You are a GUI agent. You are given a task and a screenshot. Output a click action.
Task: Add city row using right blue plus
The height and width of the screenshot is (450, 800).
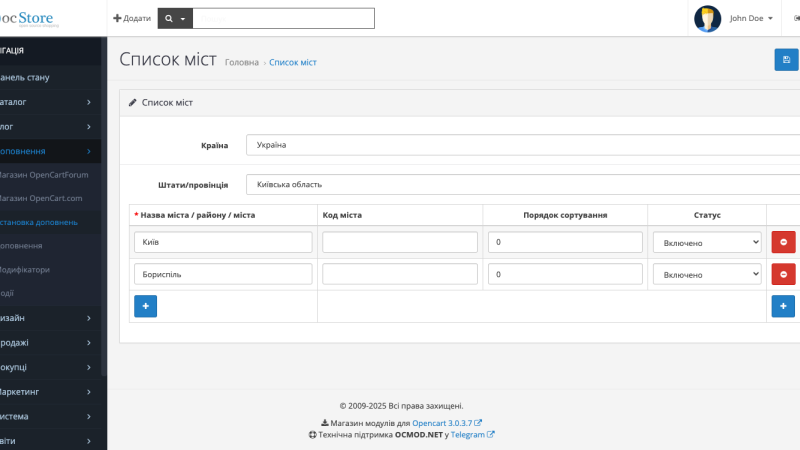(x=783, y=306)
